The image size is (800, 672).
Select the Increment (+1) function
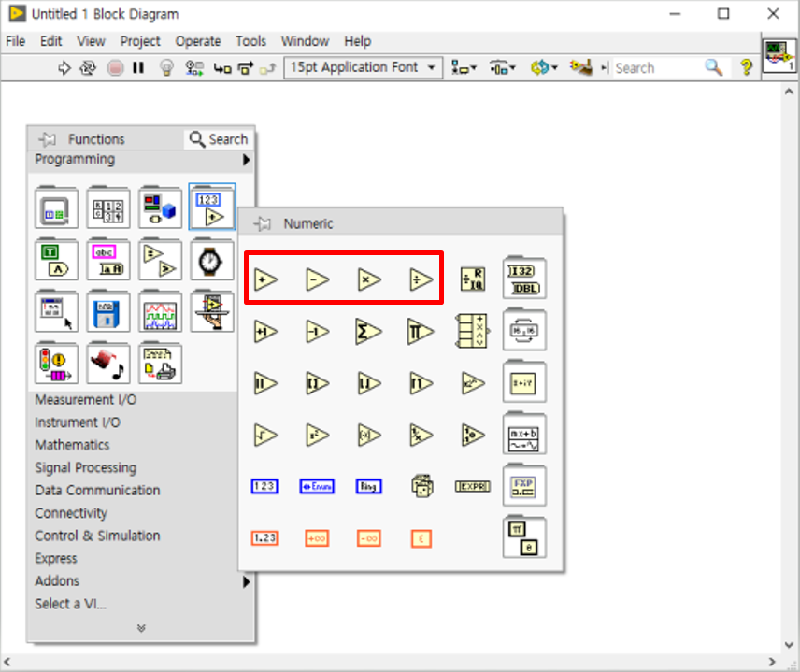coord(265,332)
